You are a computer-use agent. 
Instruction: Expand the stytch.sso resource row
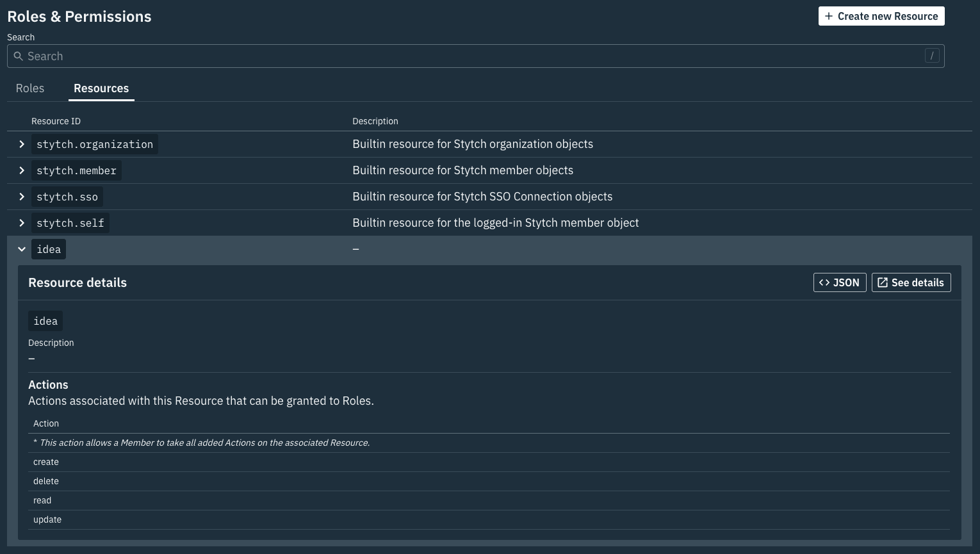tap(22, 197)
